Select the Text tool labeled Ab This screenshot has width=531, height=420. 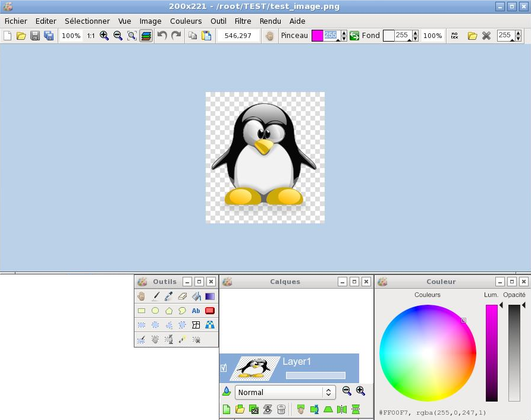196,311
